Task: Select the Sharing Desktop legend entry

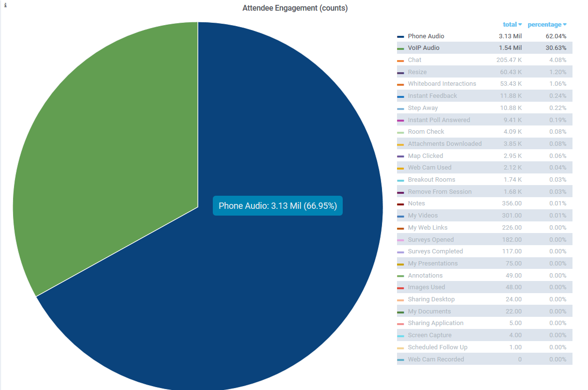Action: (x=431, y=299)
